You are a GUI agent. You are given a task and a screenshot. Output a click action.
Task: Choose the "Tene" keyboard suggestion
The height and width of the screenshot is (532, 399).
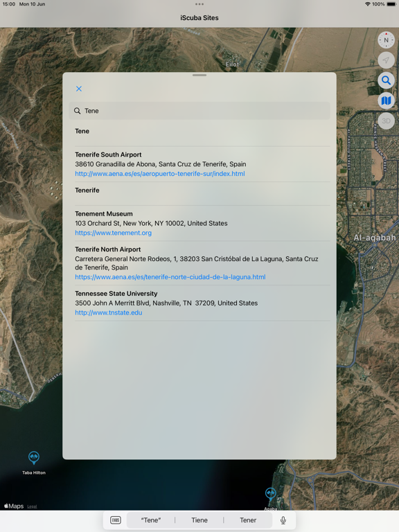151,520
